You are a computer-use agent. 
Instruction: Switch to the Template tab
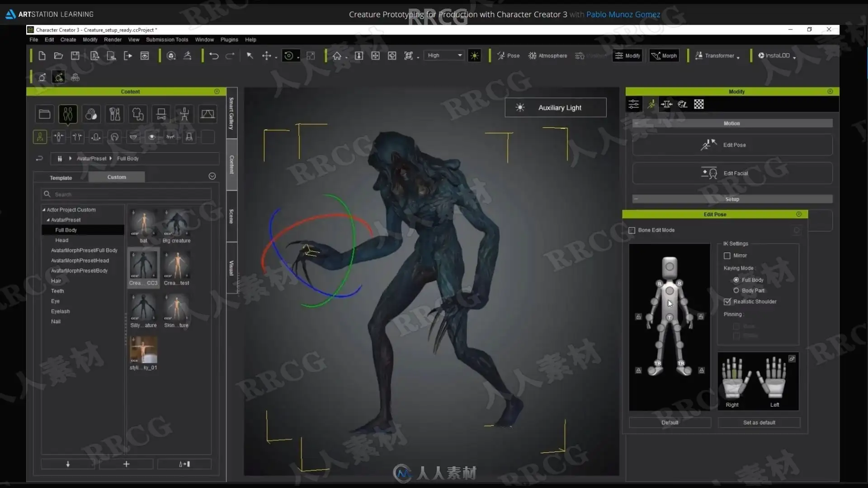(x=61, y=178)
